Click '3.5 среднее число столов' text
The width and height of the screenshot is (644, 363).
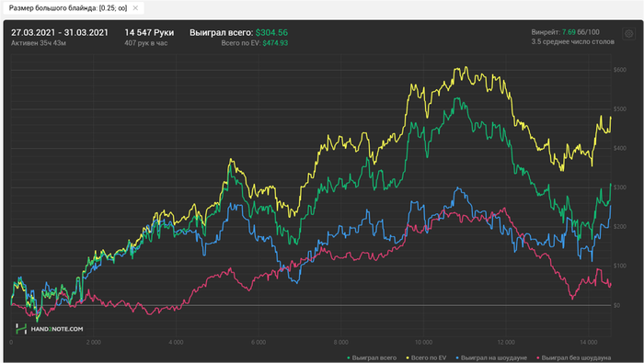click(x=572, y=41)
